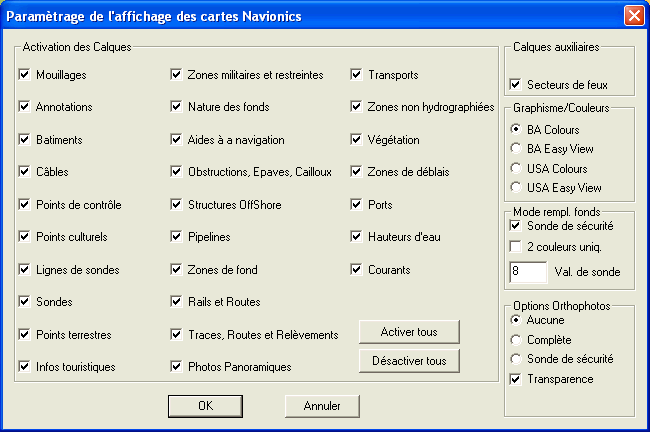
Task: Enable 2 couleurs uniq. checkbox
Action: [515, 247]
